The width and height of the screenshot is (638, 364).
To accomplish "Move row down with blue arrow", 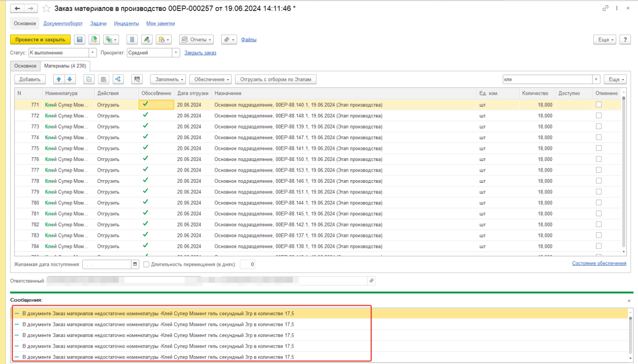I will (x=69, y=79).
